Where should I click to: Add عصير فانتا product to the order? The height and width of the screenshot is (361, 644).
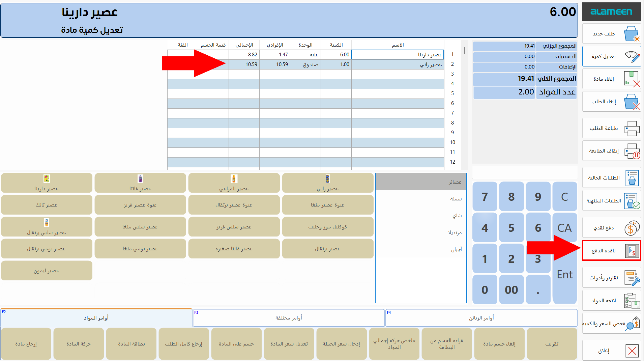click(140, 183)
